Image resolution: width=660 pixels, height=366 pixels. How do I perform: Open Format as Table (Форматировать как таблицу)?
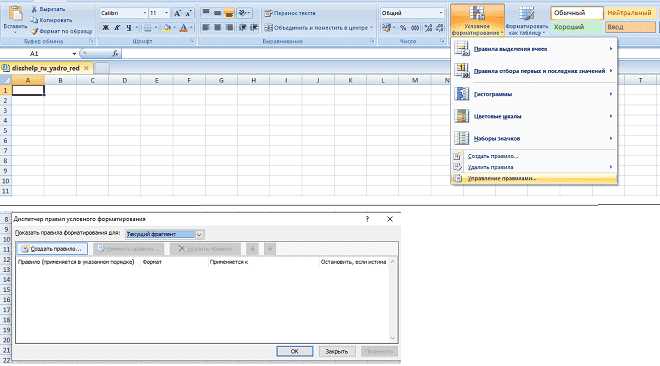click(x=527, y=20)
